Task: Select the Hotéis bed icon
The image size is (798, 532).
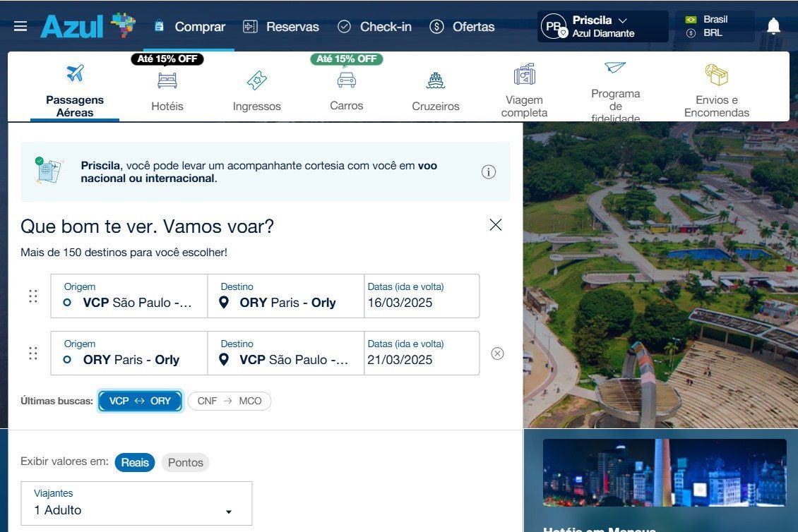Action: [x=167, y=80]
